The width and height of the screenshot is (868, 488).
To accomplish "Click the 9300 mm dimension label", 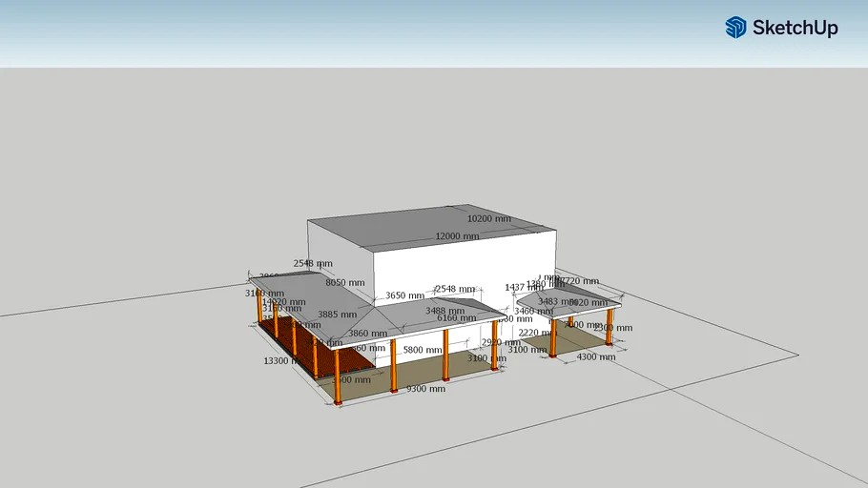I will point(425,389).
